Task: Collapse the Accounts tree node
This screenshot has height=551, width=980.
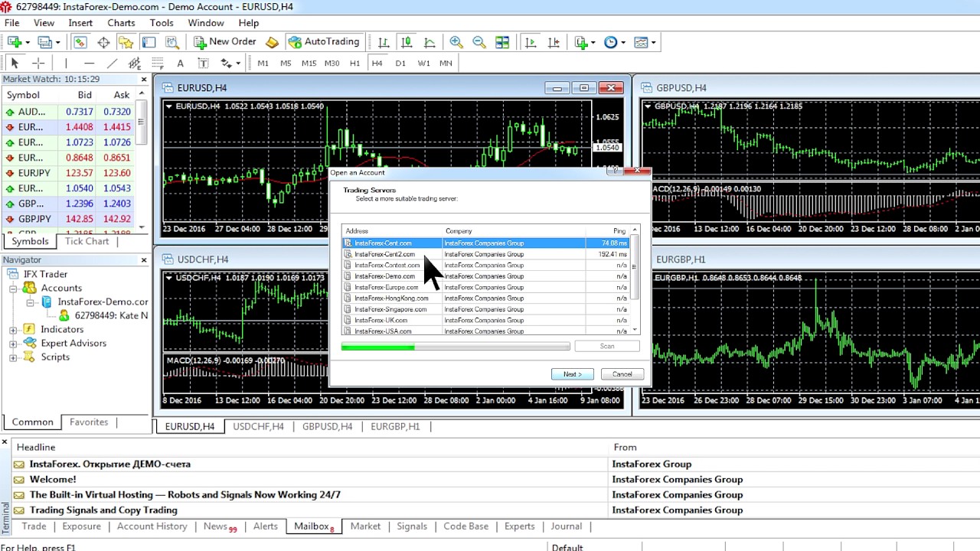Action: click(x=13, y=289)
